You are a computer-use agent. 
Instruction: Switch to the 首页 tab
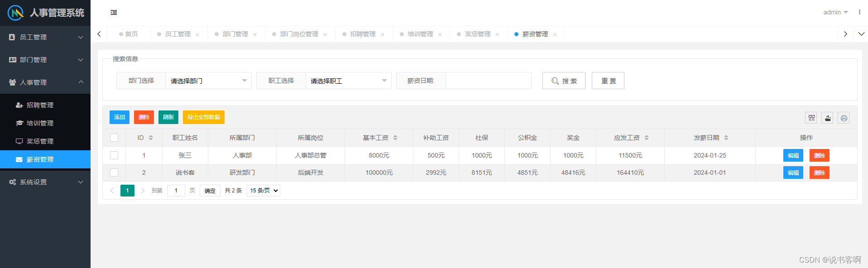(x=129, y=34)
